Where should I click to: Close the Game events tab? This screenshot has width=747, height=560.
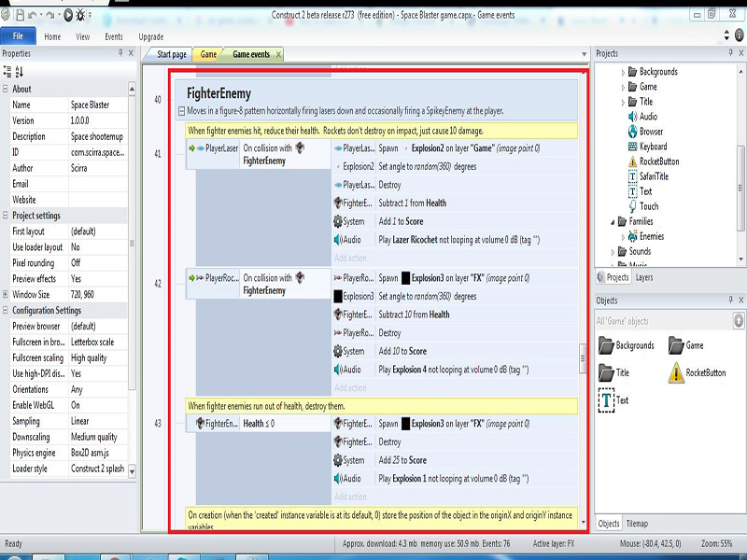point(278,54)
